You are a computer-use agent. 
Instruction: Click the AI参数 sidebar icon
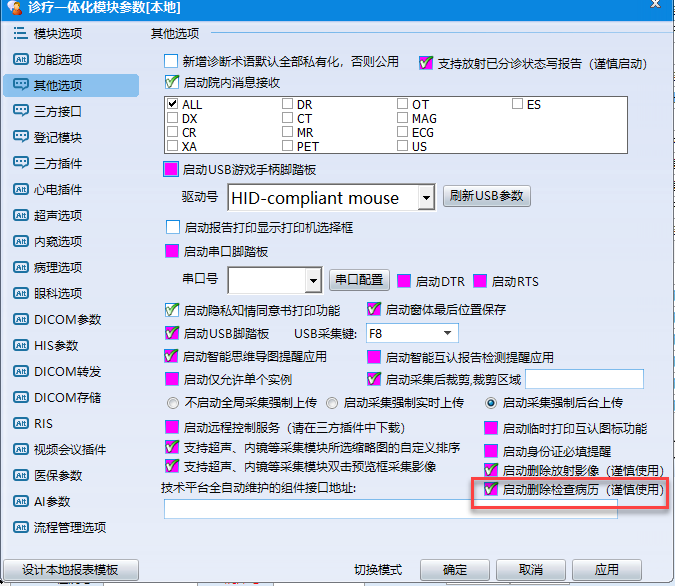[x=20, y=502]
